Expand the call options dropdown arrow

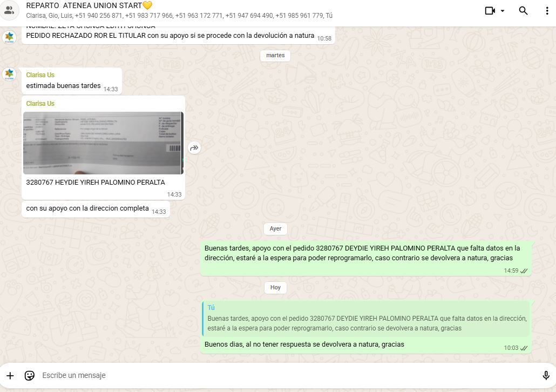point(503,11)
